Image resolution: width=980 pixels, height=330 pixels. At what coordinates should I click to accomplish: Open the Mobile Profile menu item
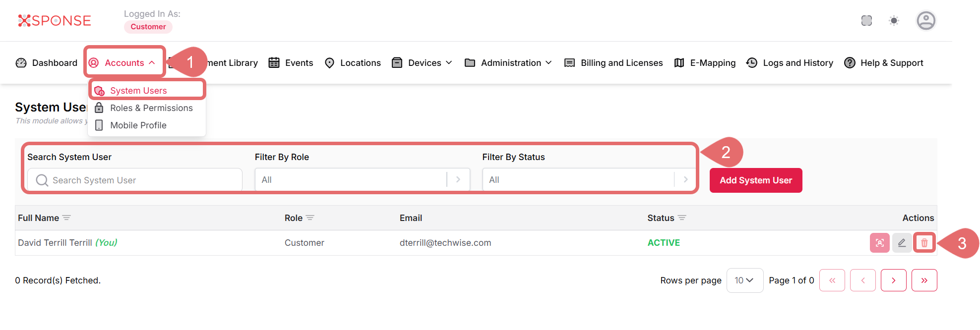point(138,125)
